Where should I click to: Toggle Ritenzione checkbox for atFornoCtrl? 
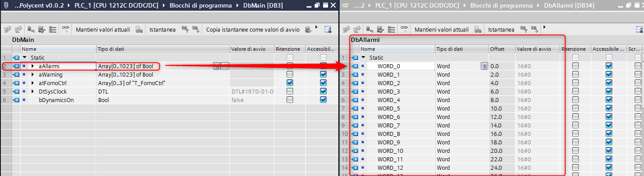coord(290,83)
